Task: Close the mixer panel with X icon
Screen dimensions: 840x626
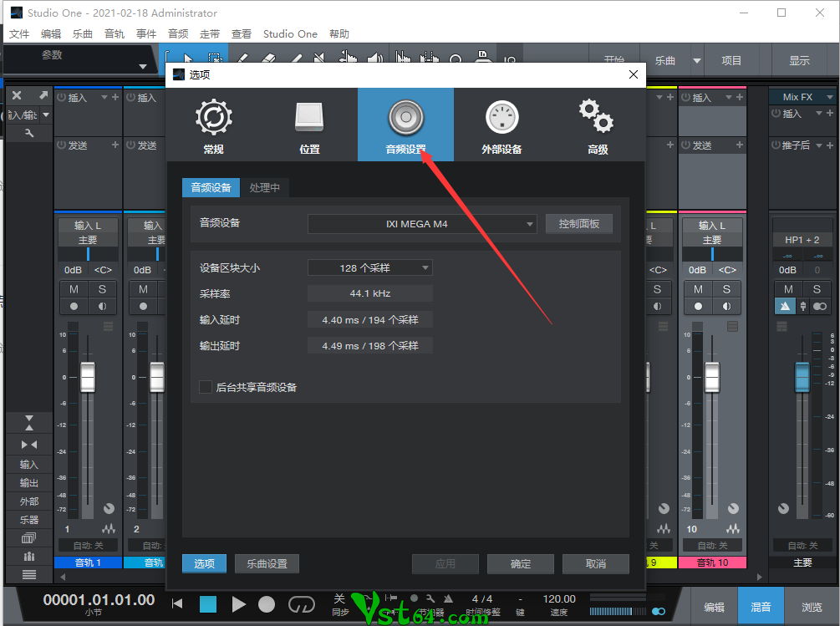Action: coord(17,95)
